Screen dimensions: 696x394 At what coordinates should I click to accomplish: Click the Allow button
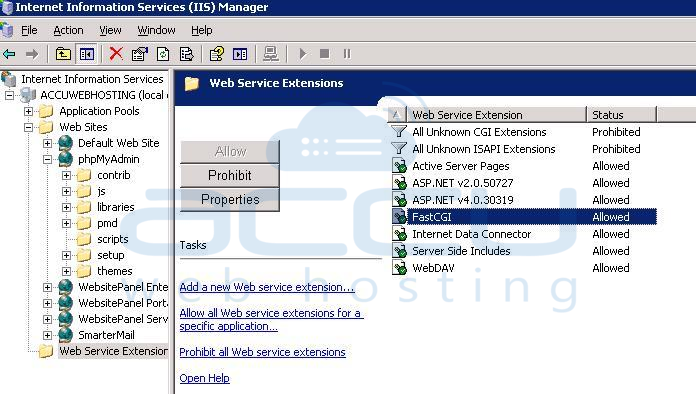coord(230,152)
